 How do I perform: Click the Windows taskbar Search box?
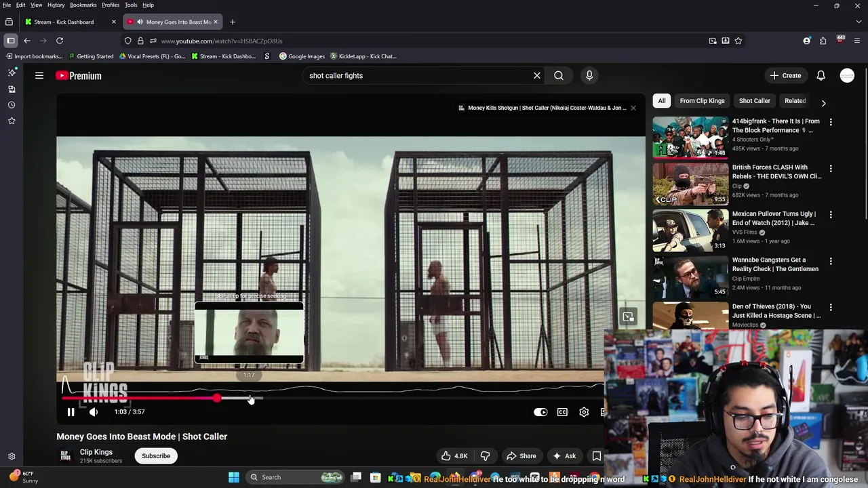click(295, 477)
